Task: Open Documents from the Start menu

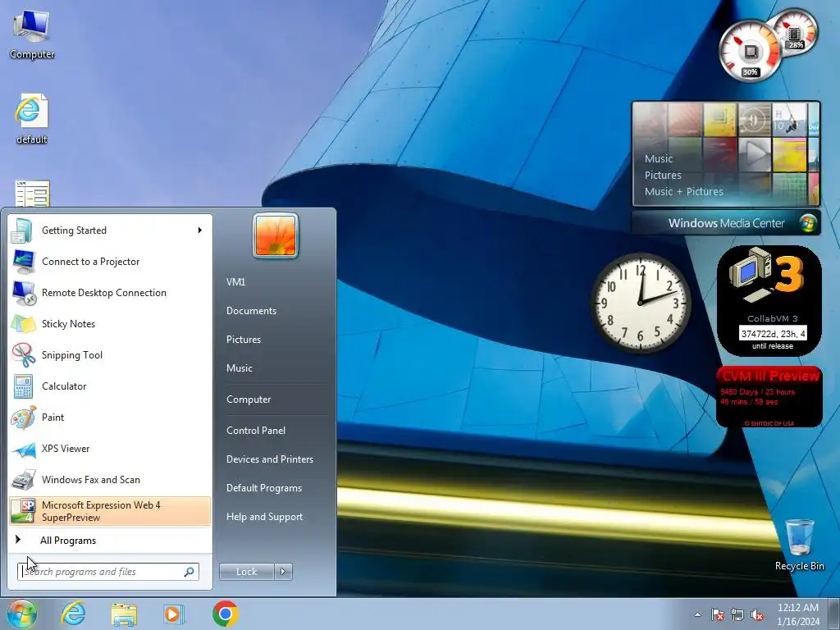Action: coord(251,311)
